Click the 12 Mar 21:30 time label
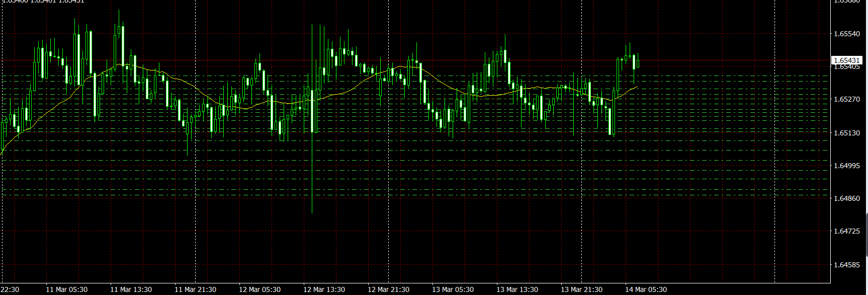Image resolution: width=868 pixels, height=295 pixels. pos(389,289)
